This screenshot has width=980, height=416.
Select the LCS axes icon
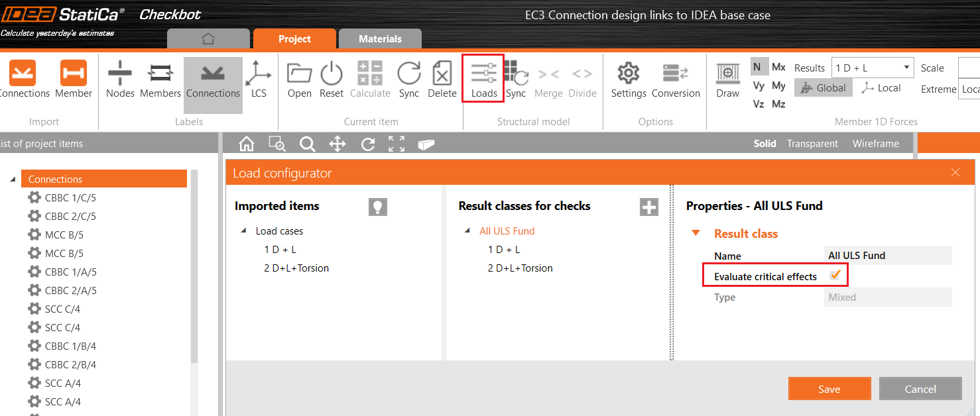click(x=259, y=79)
